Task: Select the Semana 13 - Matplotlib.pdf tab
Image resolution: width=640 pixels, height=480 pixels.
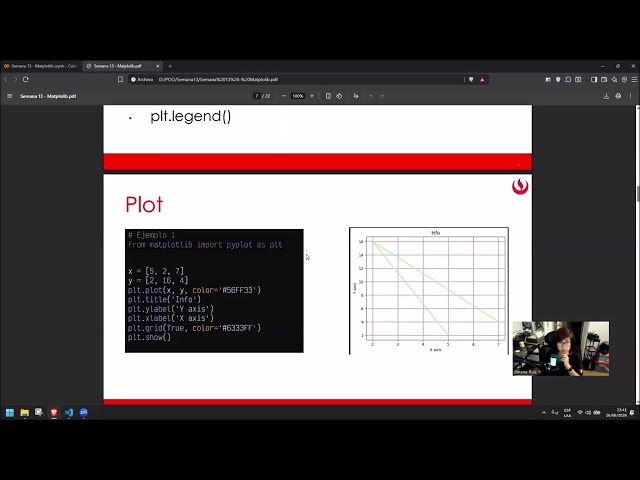Action: click(122, 66)
